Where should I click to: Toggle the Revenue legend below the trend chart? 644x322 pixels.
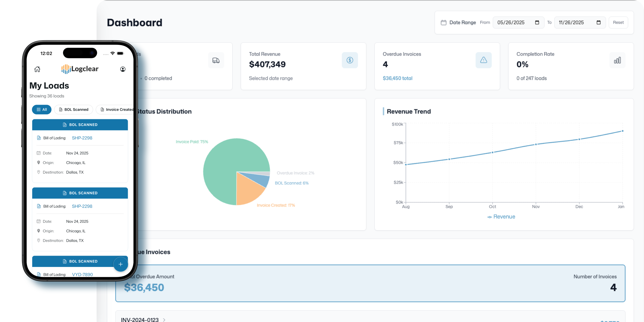point(501,217)
